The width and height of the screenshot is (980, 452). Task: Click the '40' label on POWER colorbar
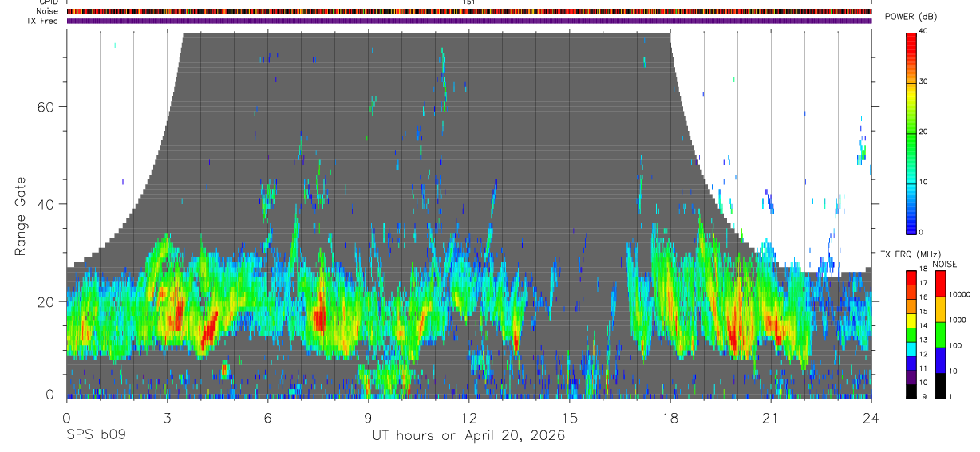click(x=924, y=32)
